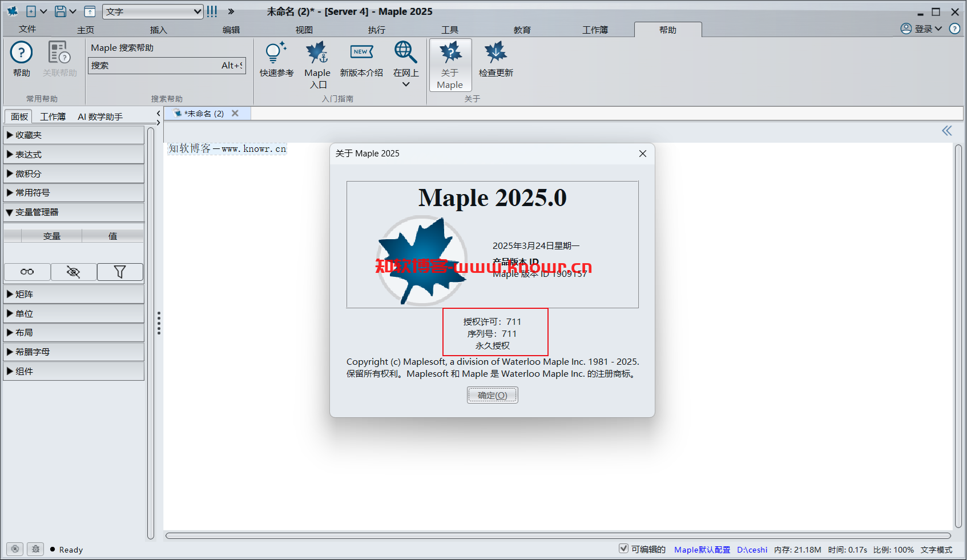Click the Online resources globe icon

(x=405, y=52)
